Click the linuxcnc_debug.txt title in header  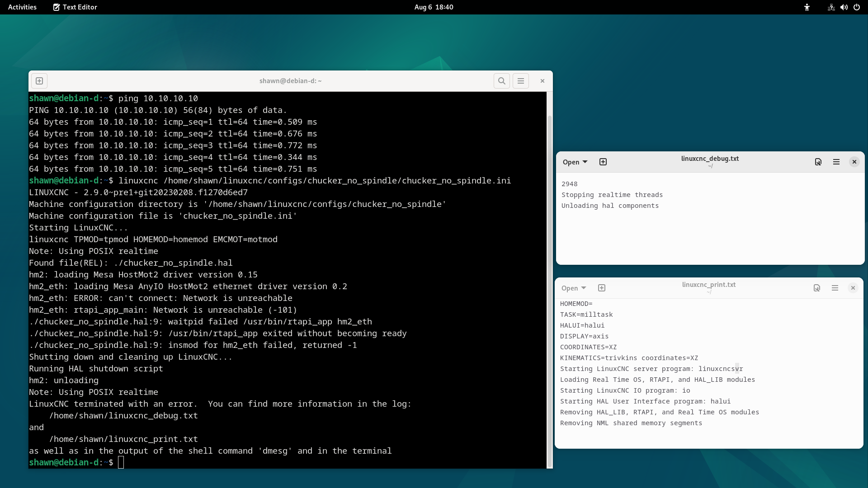(710, 159)
